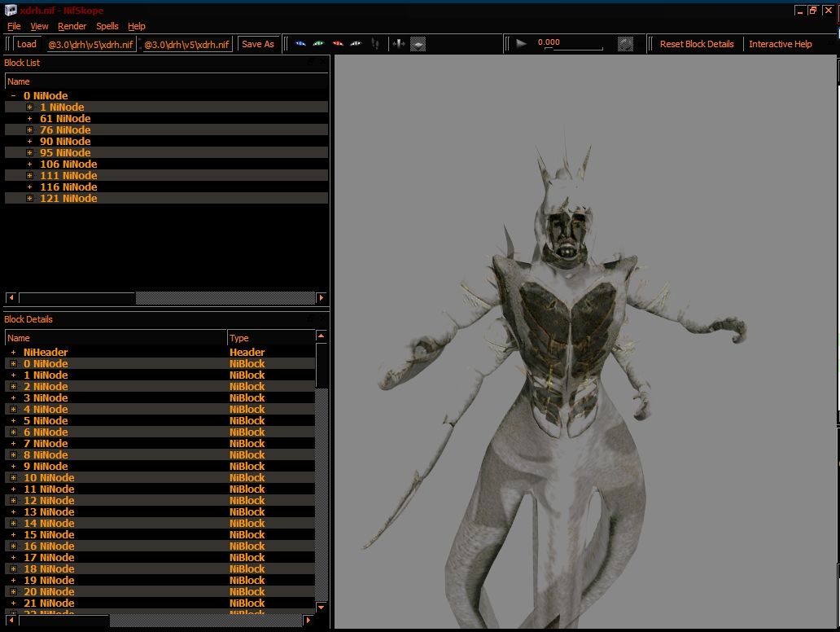Toggle the perspective plane icon
840x632 pixels.
[x=418, y=44]
